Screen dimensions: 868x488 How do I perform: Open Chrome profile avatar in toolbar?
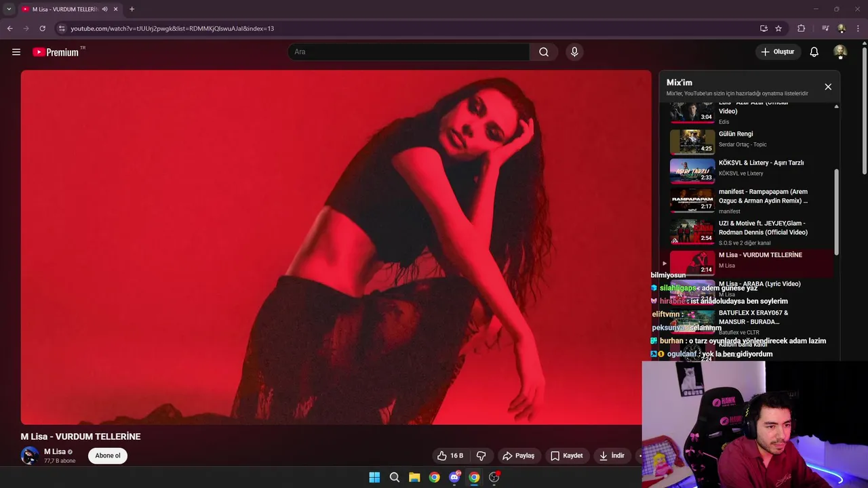pos(842,28)
